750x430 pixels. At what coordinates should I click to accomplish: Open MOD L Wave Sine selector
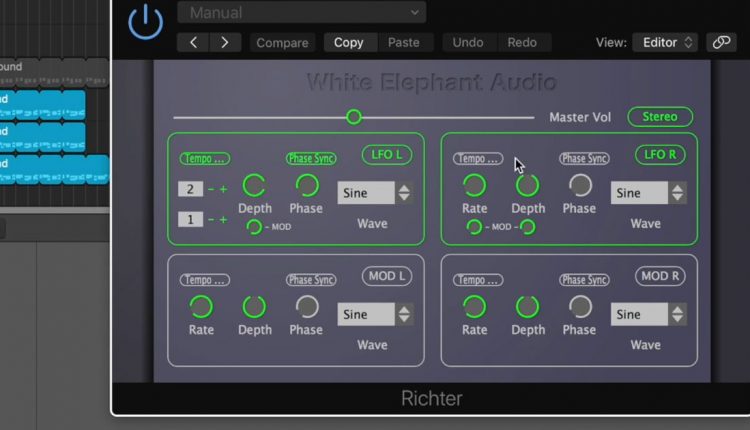(x=366, y=314)
